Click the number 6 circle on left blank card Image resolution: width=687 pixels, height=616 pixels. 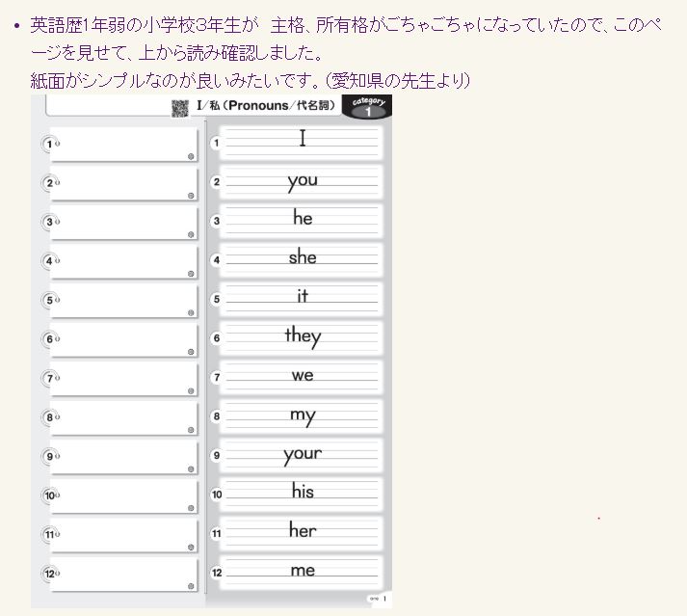49,339
